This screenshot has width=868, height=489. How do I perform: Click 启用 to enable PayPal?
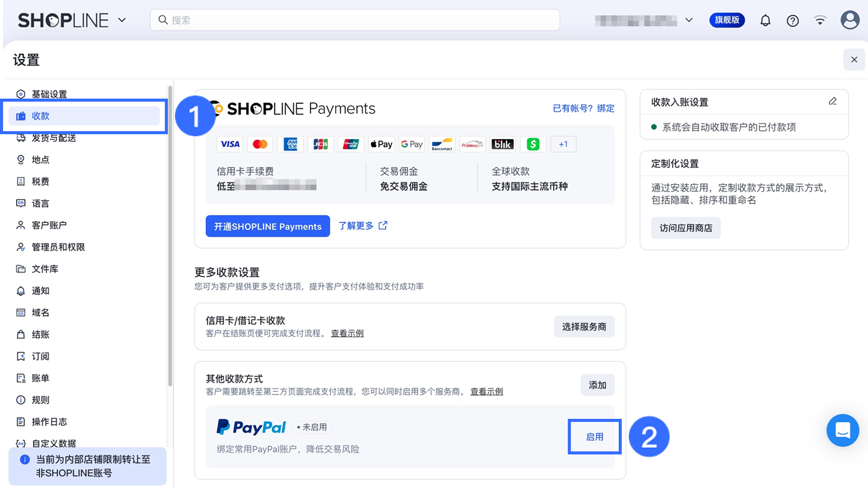(594, 437)
